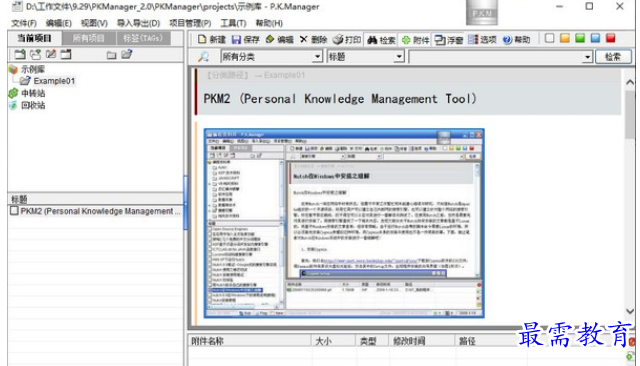This screenshot has height=366, width=640.
Task: Expand the 所有分类 category dropdown
Action: 317,57
